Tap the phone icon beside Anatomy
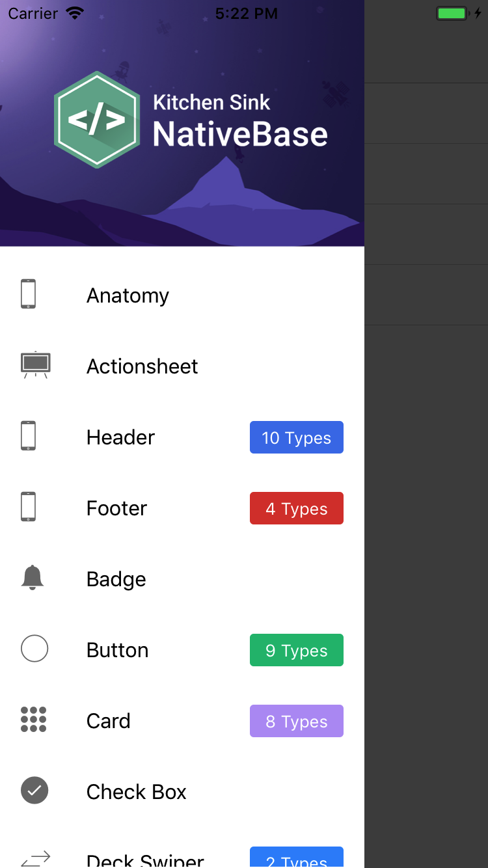The width and height of the screenshot is (488, 868). click(x=28, y=294)
